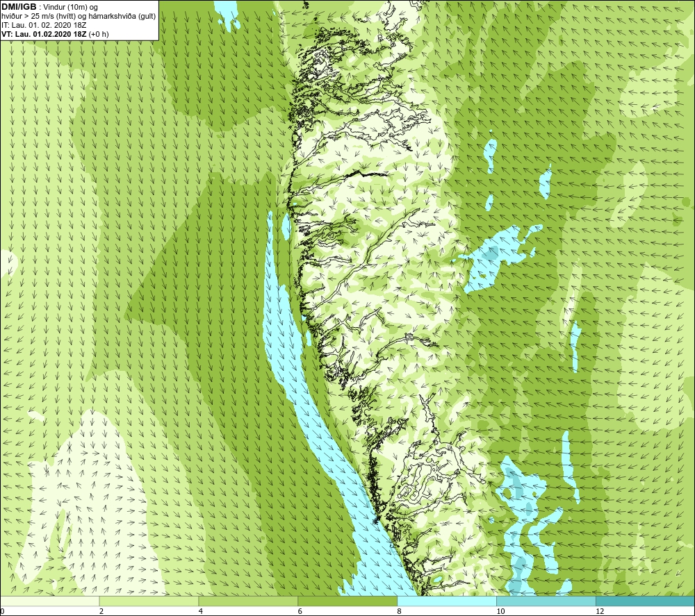The image size is (695, 616).
Task: Click the scale label '8'
Action: click(400, 612)
